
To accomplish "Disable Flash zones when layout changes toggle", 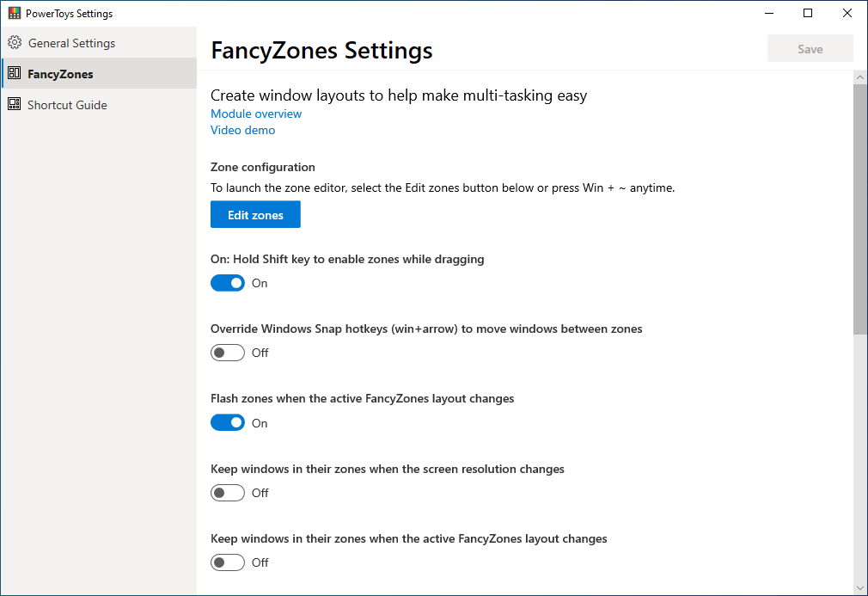I will 228,422.
